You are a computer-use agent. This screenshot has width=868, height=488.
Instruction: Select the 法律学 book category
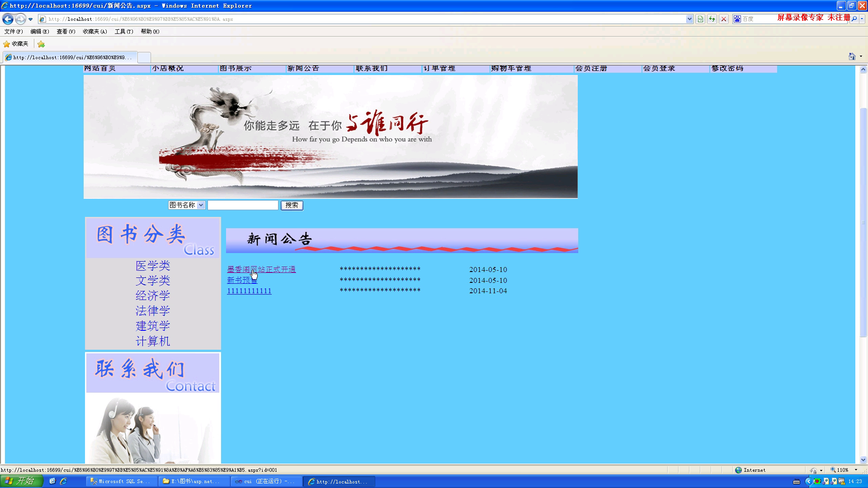153,311
